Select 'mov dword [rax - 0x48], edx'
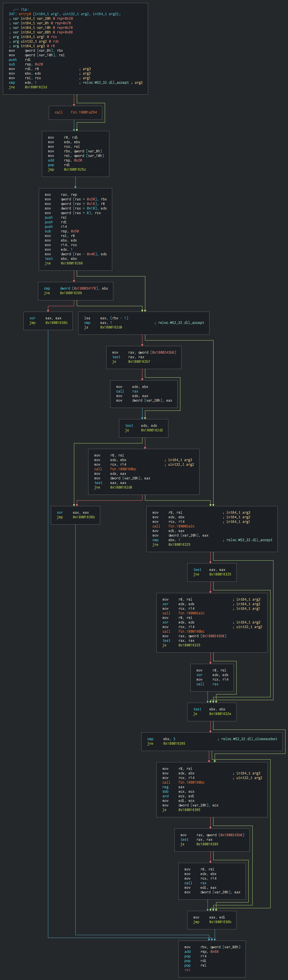 coord(76,254)
